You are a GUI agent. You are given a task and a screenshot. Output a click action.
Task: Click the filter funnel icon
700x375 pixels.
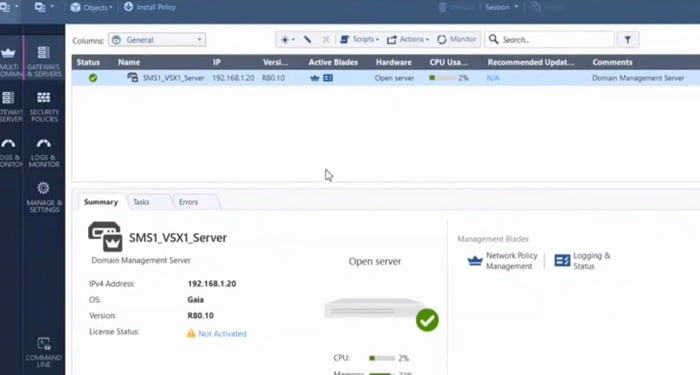click(x=627, y=40)
